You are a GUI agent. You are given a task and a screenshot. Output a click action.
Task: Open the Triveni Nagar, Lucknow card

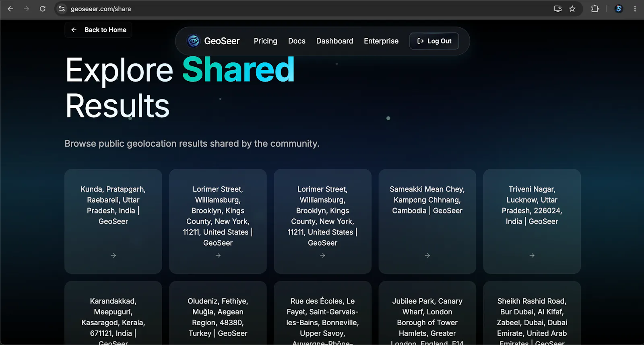(532, 221)
